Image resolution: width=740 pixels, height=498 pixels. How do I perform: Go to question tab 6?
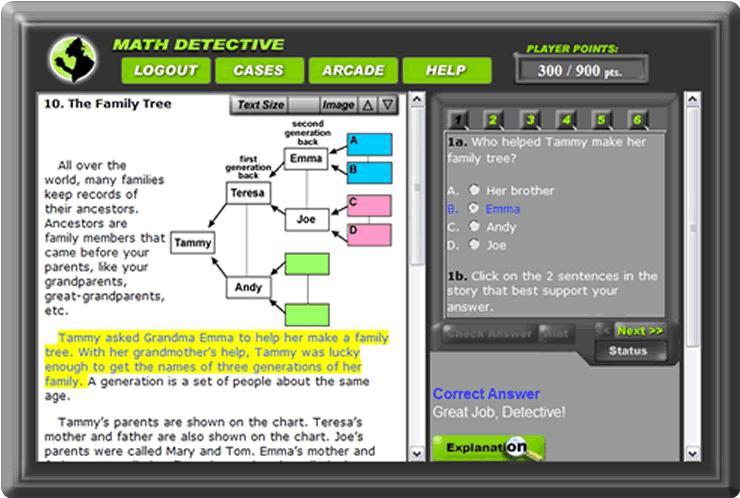coord(638,119)
